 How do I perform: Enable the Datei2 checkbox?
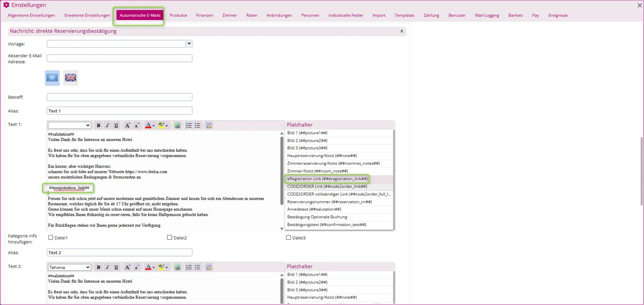point(169,237)
